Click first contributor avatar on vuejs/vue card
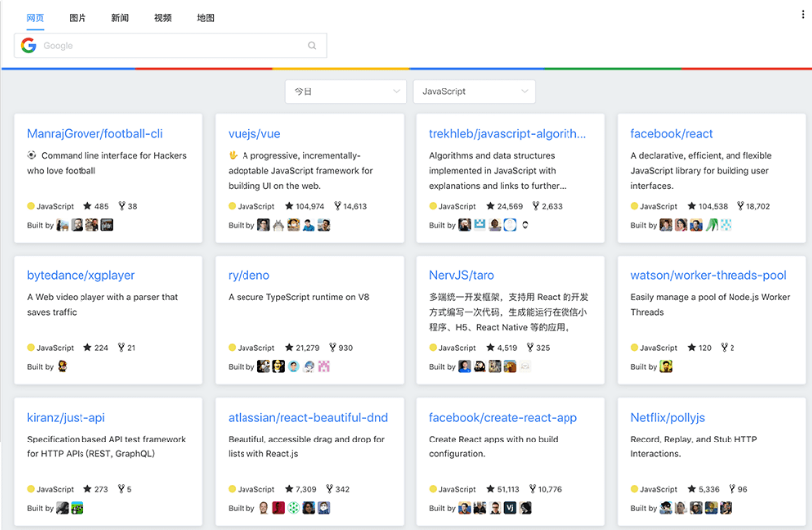Screen dimensions: 812x530 [x=263, y=225]
